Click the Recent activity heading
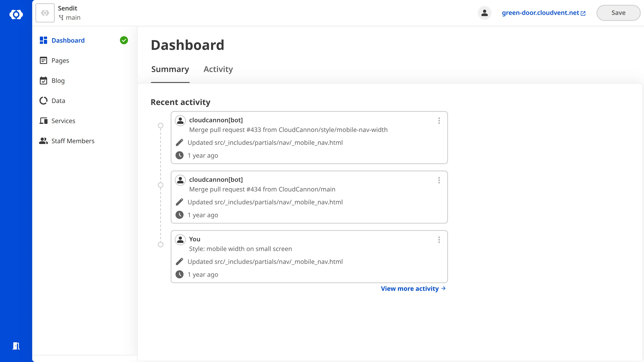644x362 pixels. [x=181, y=102]
